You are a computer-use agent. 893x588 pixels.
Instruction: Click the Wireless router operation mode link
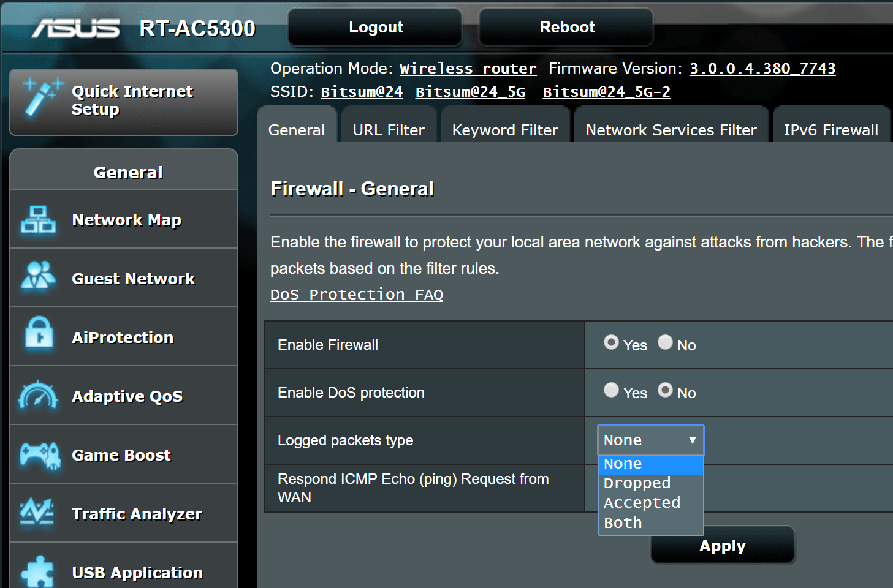click(468, 69)
